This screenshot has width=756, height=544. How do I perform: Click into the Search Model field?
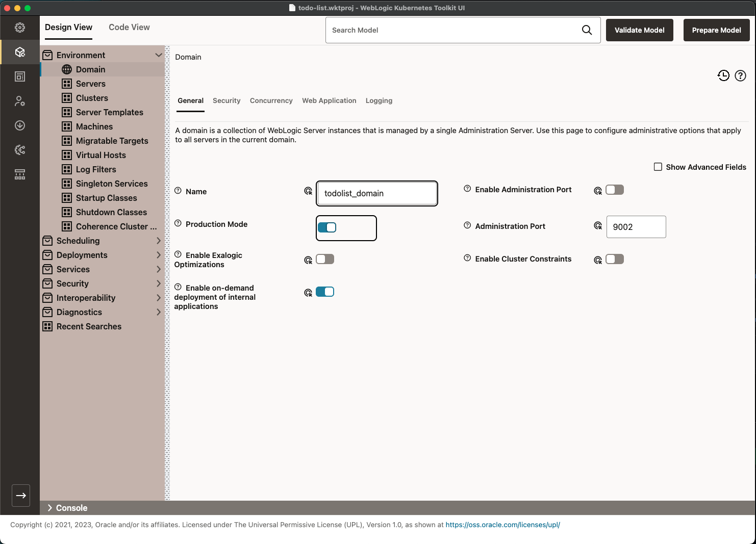click(454, 30)
